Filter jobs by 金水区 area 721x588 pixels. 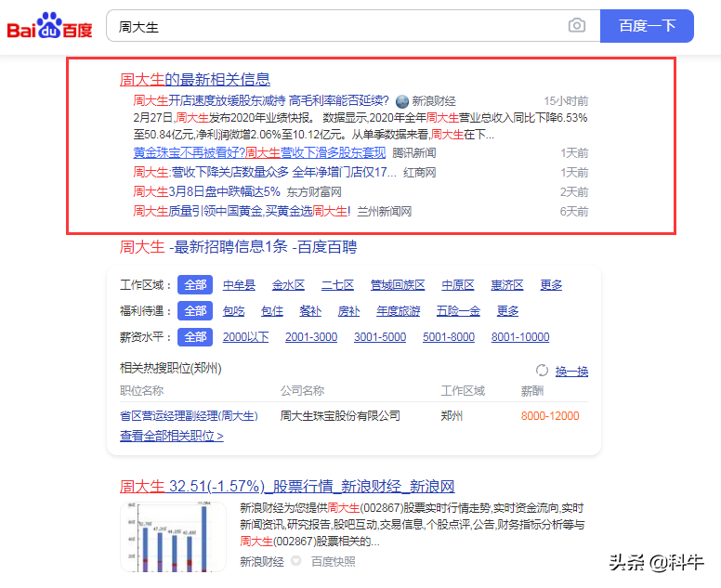[x=288, y=285]
